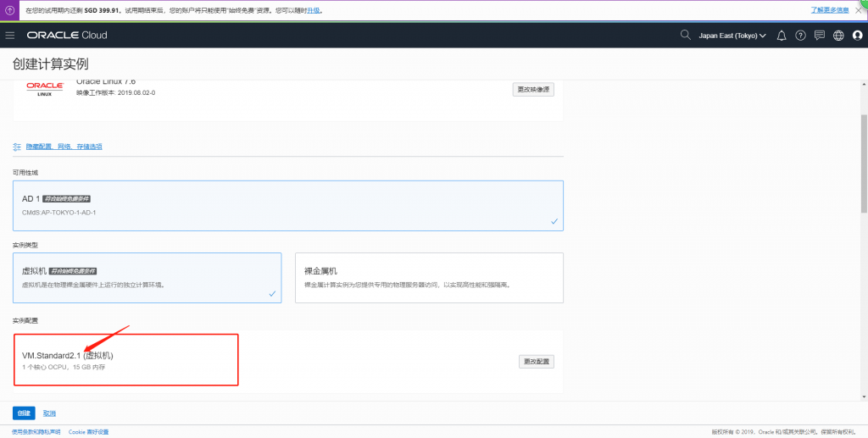Image resolution: width=868 pixels, height=438 pixels.
Task: Click the Oracle Cloud logo
Action: (67, 36)
